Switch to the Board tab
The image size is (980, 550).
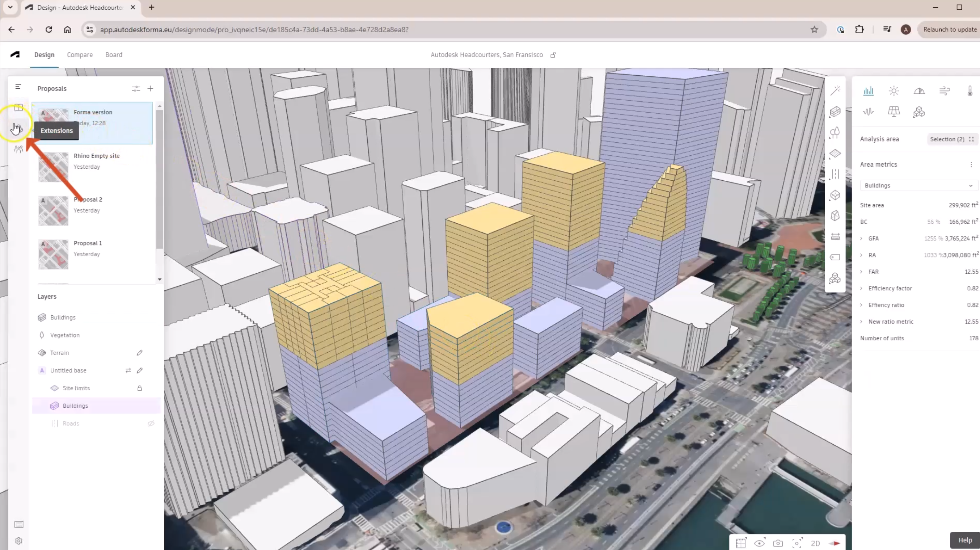[x=113, y=55]
